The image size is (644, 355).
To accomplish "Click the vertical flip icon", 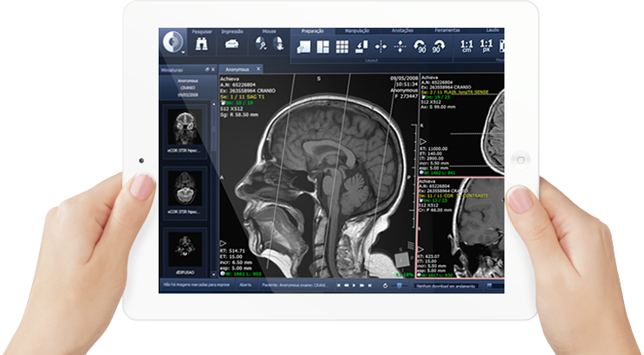I will (400, 47).
